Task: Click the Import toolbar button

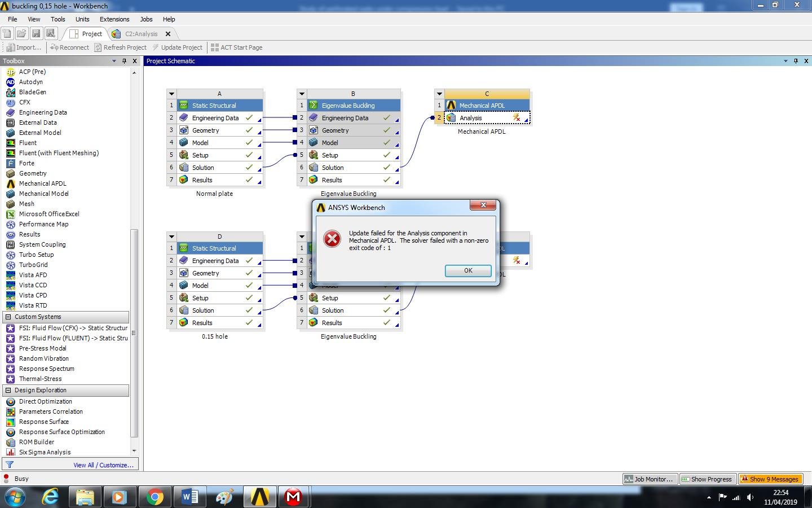Action: point(24,47)
